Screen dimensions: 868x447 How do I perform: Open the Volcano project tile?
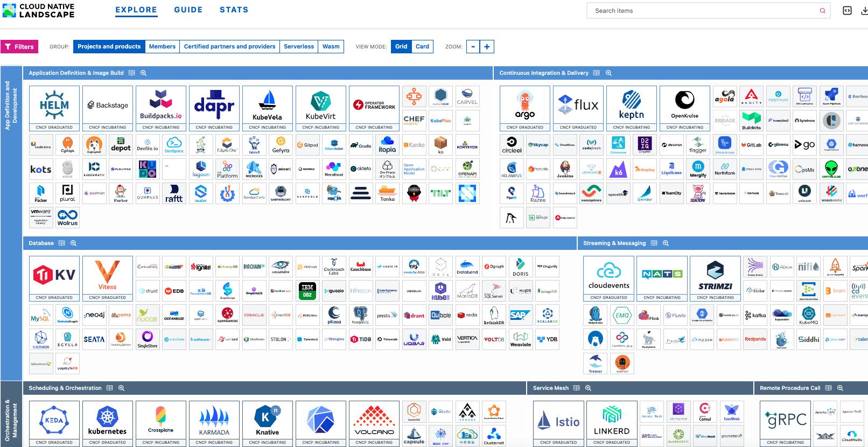(x=374, y=423)
